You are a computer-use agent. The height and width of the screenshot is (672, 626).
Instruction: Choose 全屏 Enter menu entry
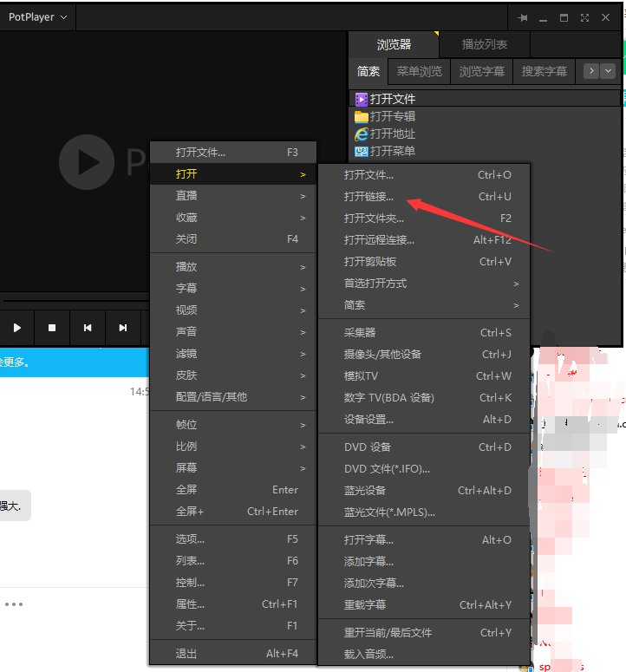(233, 490)
